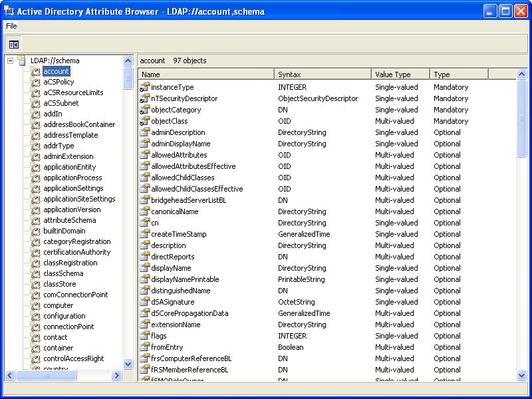Click the fromEntry attribute icon
532x399 pixels.
coord(145,347)
